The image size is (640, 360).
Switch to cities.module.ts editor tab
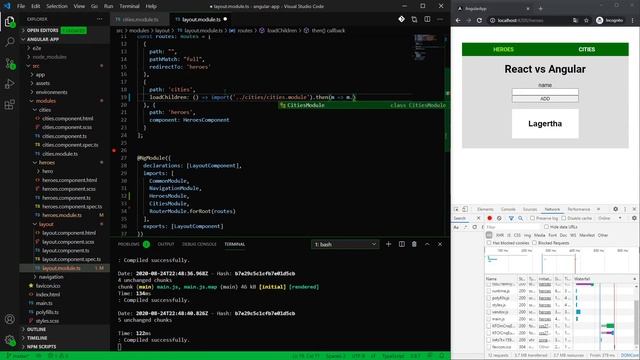click(140, 19)
